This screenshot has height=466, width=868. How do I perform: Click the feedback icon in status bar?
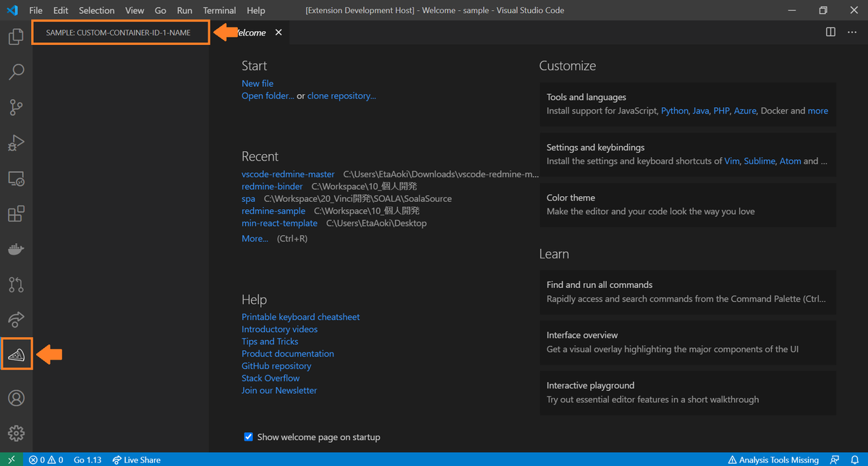(x=835, y=459)
